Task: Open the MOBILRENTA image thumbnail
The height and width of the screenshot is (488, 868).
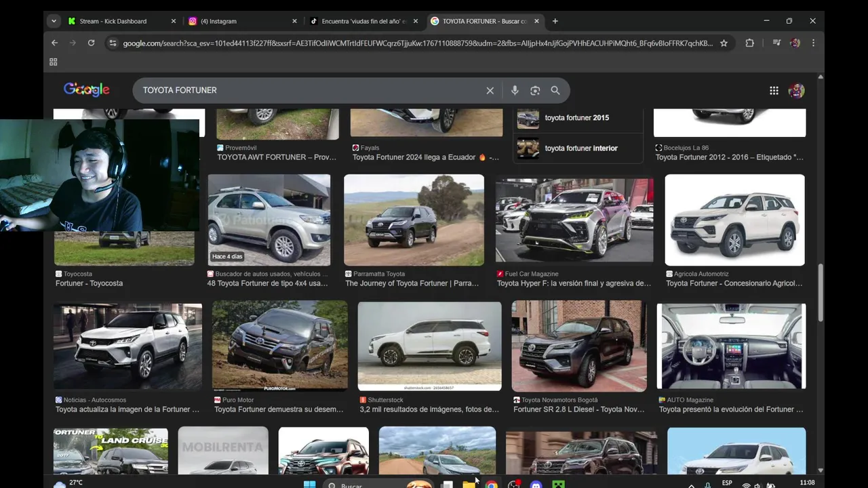Action: 223,451
